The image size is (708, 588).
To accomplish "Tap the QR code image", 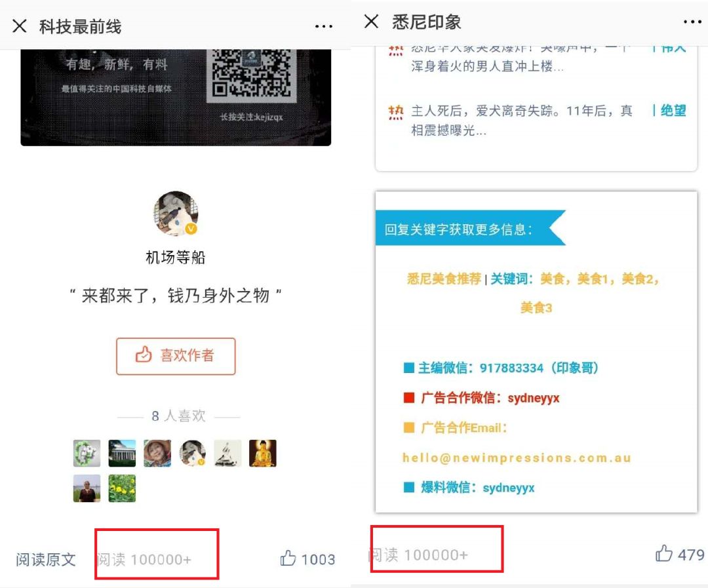I will point(252,75).
